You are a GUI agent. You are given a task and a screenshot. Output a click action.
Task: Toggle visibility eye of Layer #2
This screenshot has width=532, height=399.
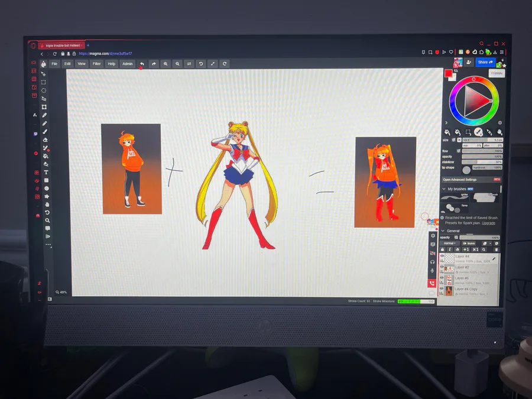[x=442, y=267]
